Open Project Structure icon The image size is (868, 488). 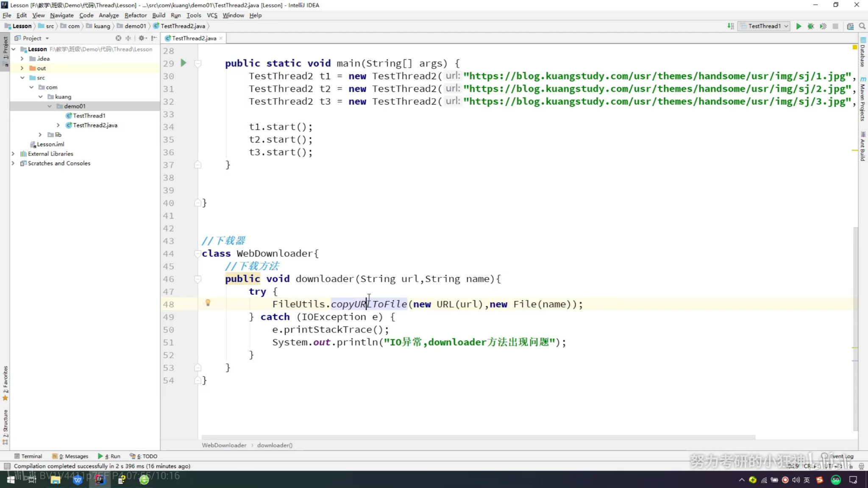click(850, 26)
